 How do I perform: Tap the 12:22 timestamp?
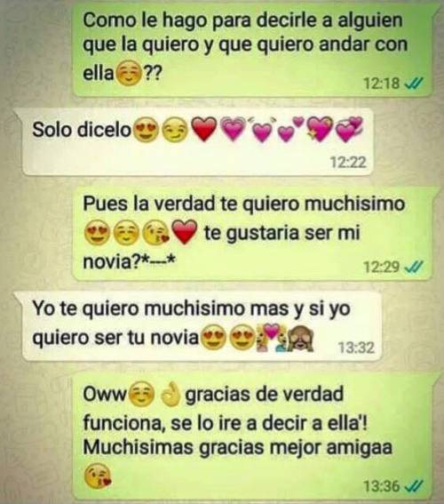point(348,163)
